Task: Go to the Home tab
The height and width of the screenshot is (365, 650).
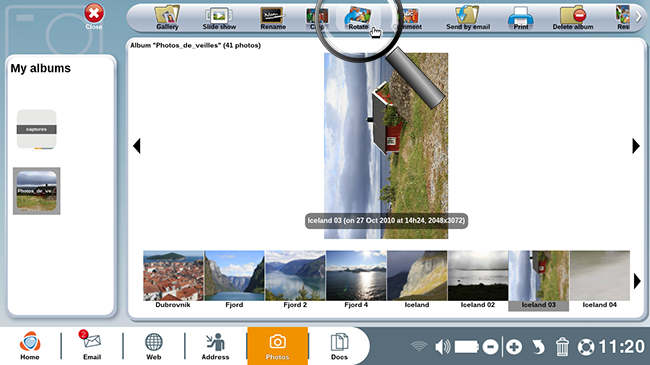Action: 30,345
